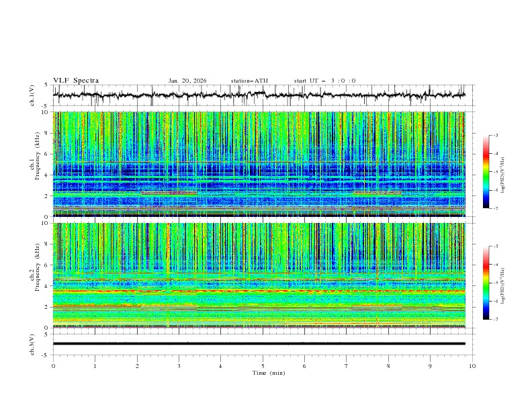Click the 0 minute tick label on the time axis

54,365
